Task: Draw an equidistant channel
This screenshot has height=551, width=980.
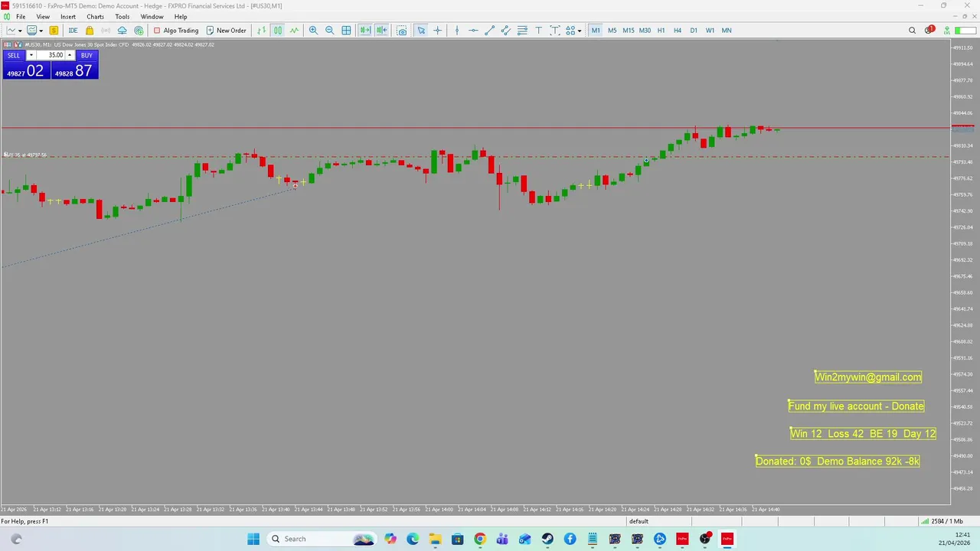Action: pyautogui.click(x=505, y=31)
